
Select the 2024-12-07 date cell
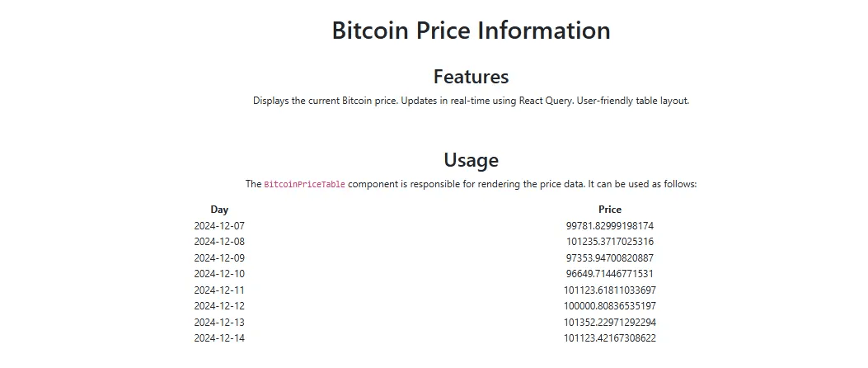click(219, 225)
